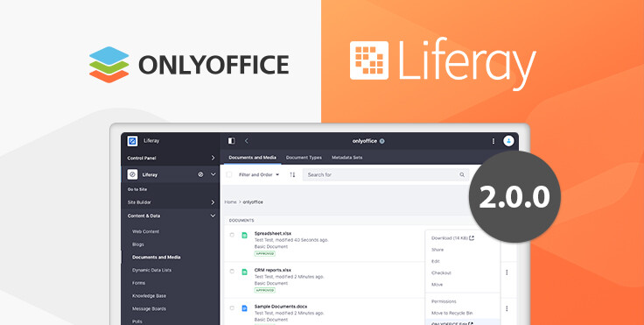Click the Liferay site compass icon

[132, 174]
